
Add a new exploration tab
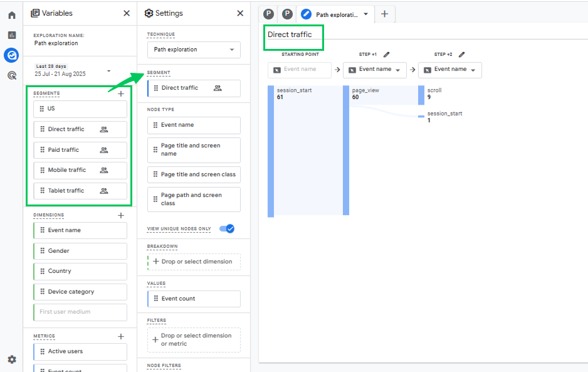(x=384, y=14)
